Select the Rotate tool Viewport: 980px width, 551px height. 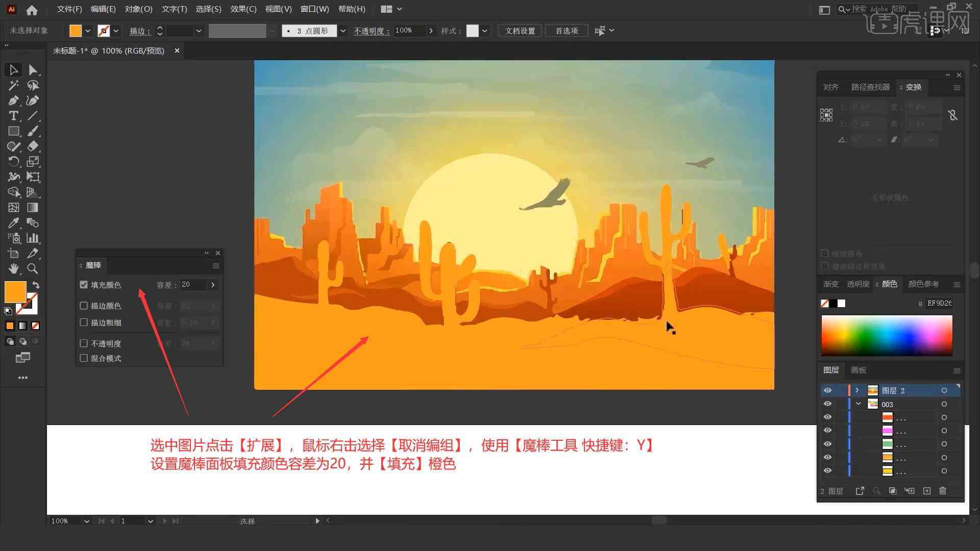pyautogui.click(x=12, y=161)
